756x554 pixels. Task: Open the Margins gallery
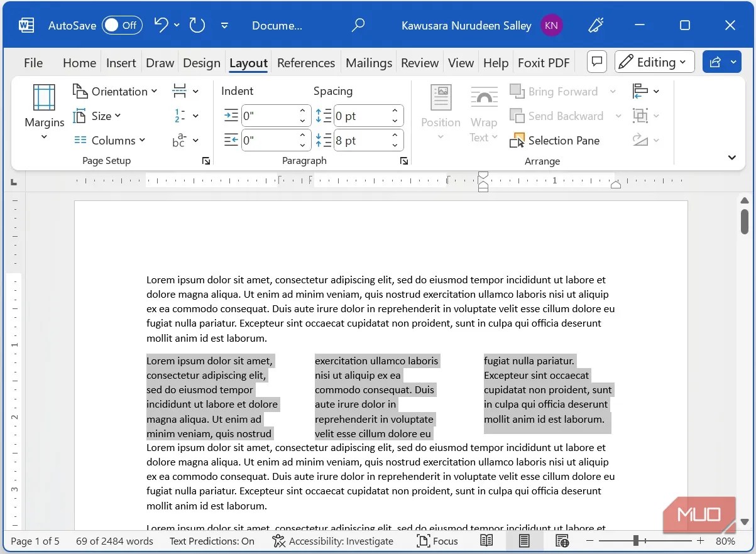(x=44, y=113)
